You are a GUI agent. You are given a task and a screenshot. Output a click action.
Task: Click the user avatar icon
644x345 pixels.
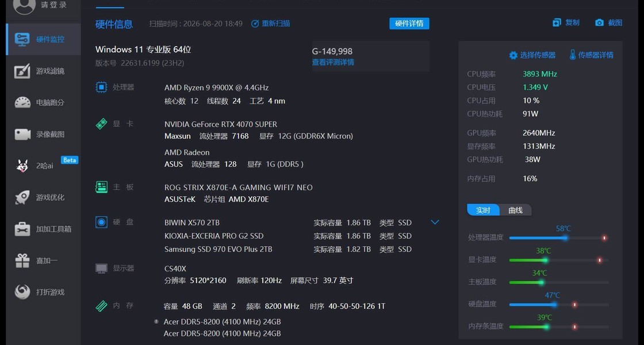click(x=24, y=5)
